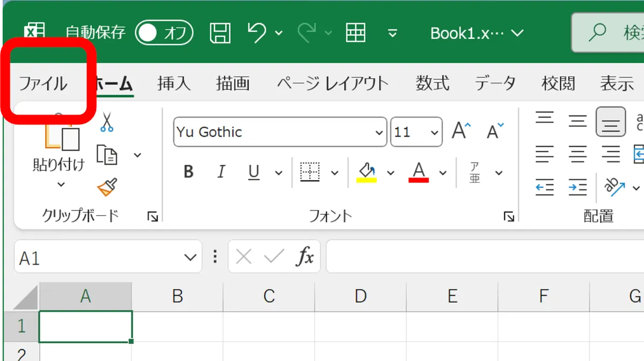Click the Save floppy disk icon
Screen dimensions: 644x361
click(x=219, y=33)
